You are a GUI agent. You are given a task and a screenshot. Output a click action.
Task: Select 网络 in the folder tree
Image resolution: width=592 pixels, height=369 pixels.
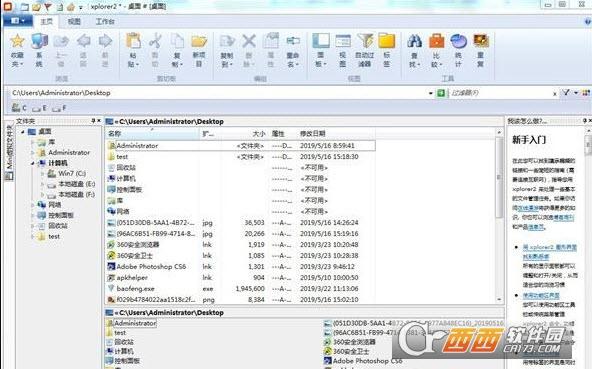pos(55,205)
